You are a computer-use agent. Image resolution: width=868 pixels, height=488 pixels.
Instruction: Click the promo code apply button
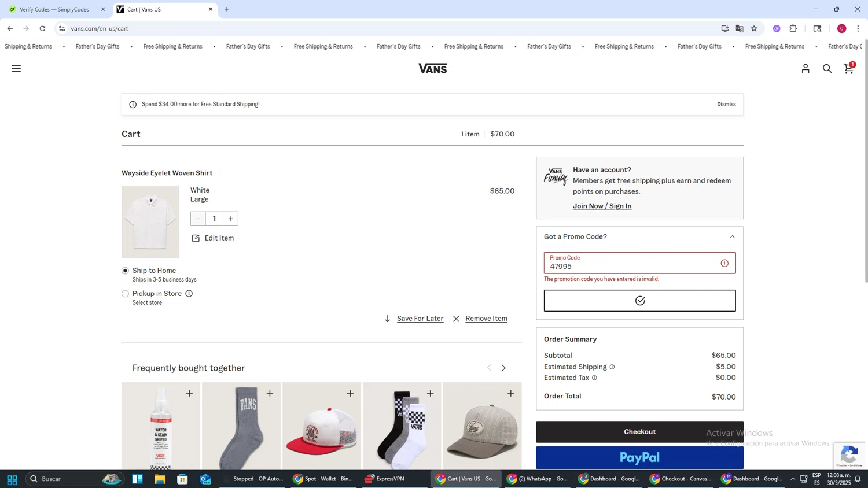639,301
